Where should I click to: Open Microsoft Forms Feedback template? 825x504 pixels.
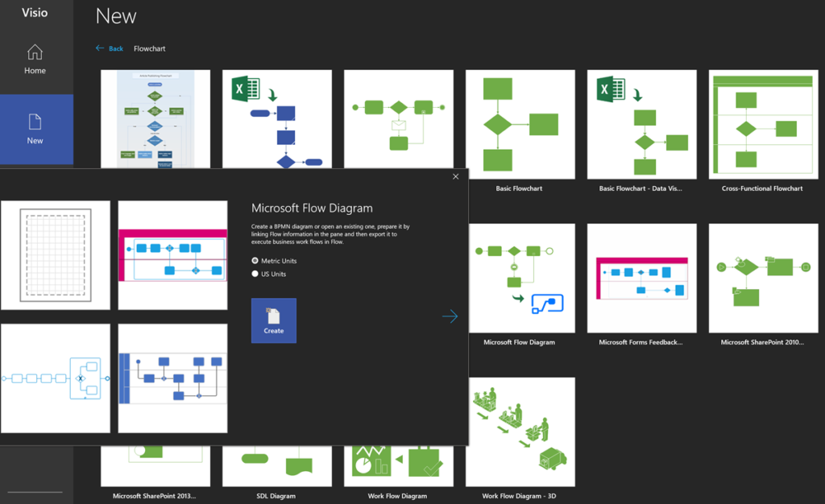click(641, 278)
